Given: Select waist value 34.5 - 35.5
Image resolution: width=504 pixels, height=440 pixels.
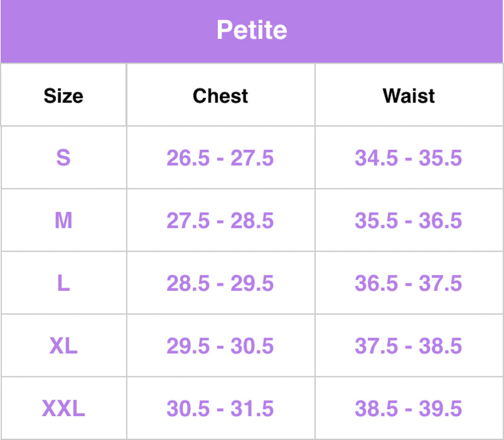Looking at the screenshot, I should point(408,158).
